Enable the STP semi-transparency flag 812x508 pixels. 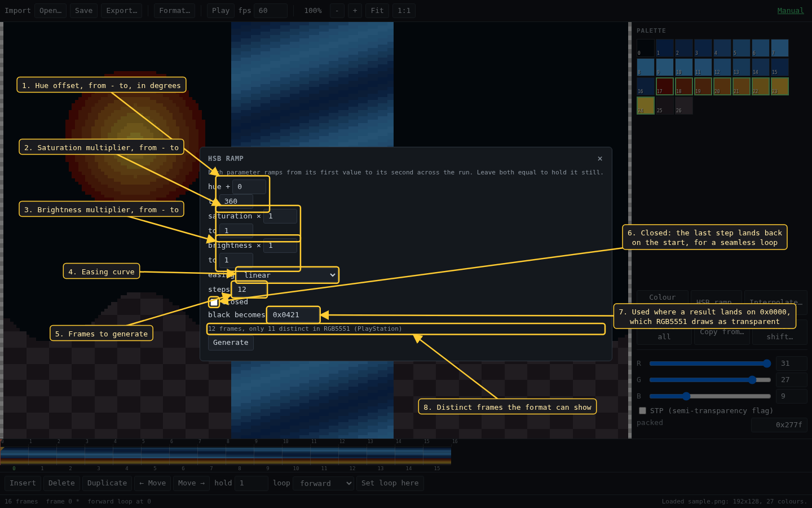pyautogui.click(x=642, y=411)
